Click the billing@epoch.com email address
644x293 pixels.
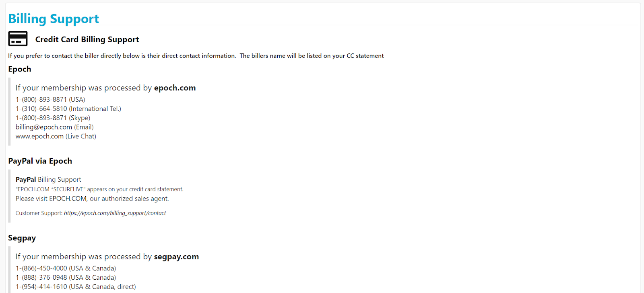click(x=44, y=127)
